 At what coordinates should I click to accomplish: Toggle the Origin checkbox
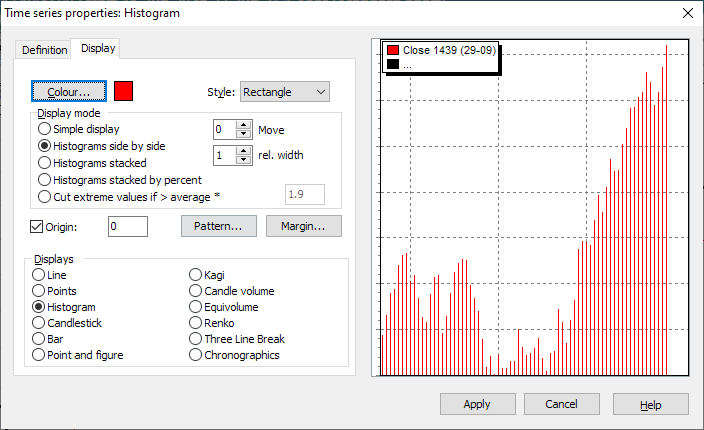click(x=38, y=227)
